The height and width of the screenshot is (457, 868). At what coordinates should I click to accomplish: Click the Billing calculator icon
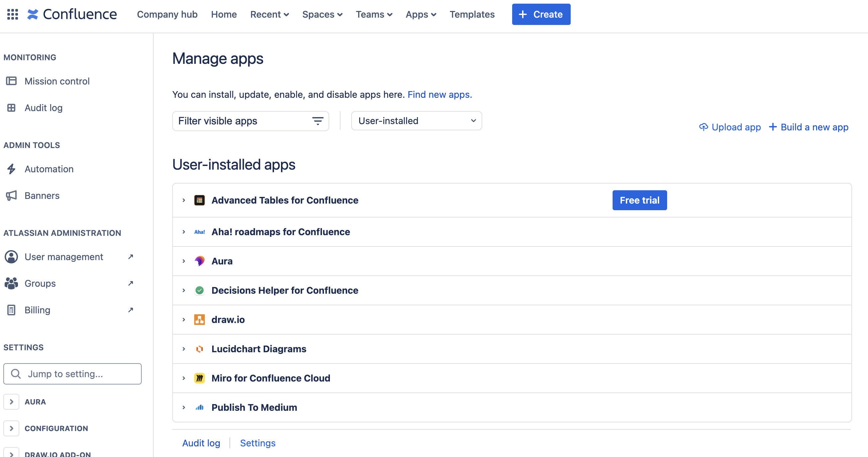(11, 310)
